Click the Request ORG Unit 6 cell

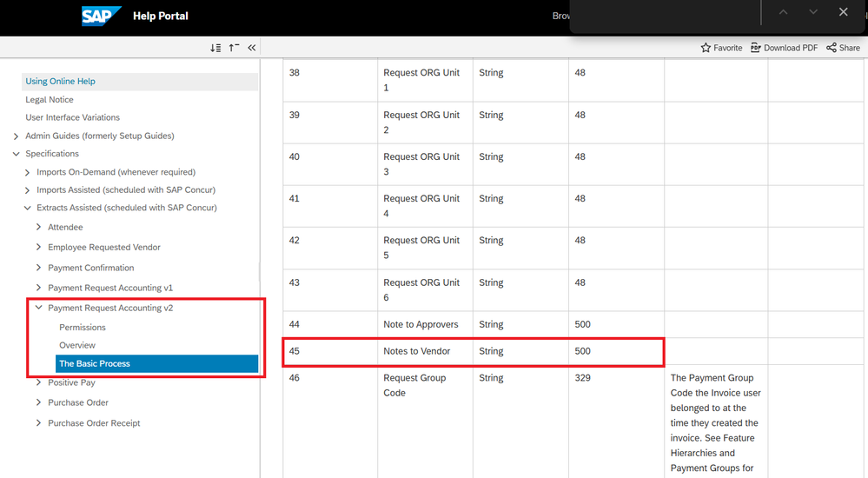pyautogui.click(x=425, y=290)
